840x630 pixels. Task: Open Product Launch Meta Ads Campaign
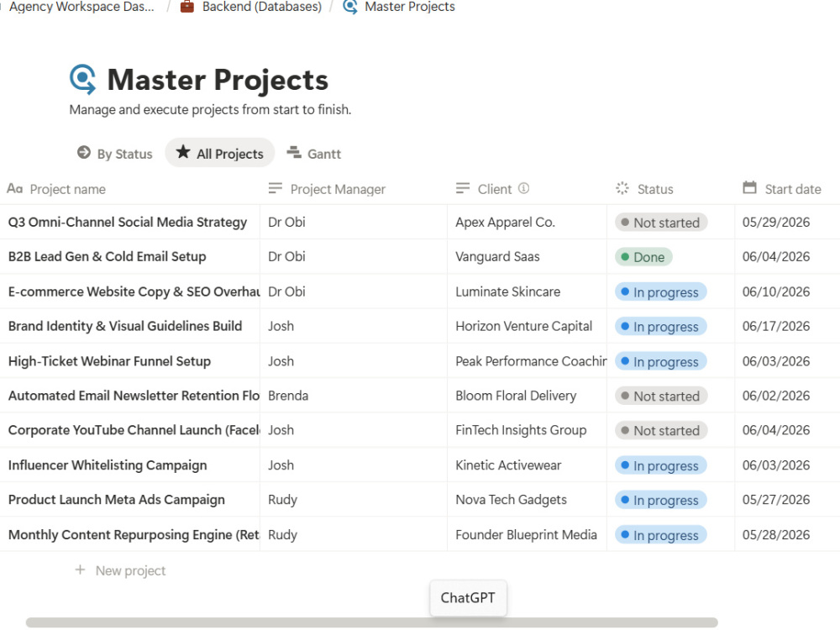(116, 499)
